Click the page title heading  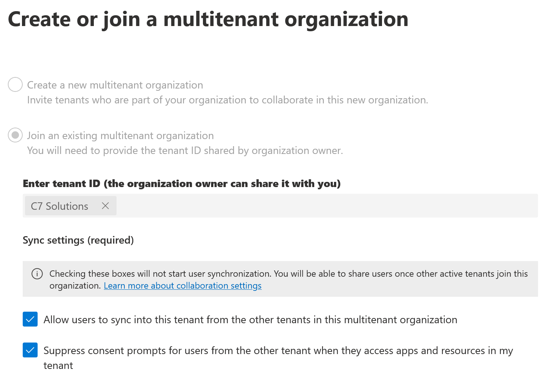pos(208,19)
